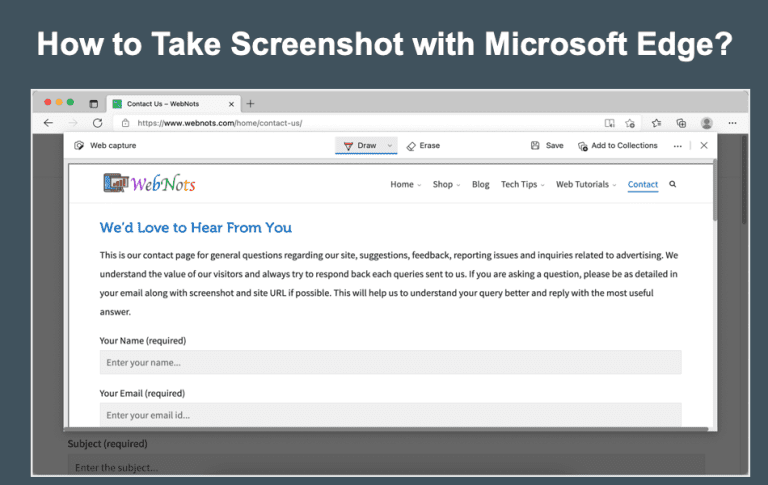Expand the Draw tool color options arrow
The height and width of the screenshot is (485, 768).
tap(390, 146)
